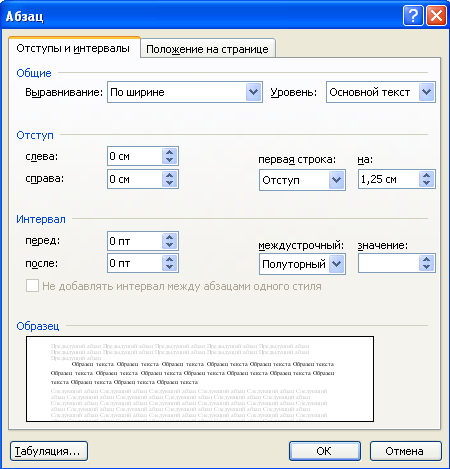Select the Отступы и интервалы tab
Viewport: 450px width, 469px height.
click(x=74, y=48)
